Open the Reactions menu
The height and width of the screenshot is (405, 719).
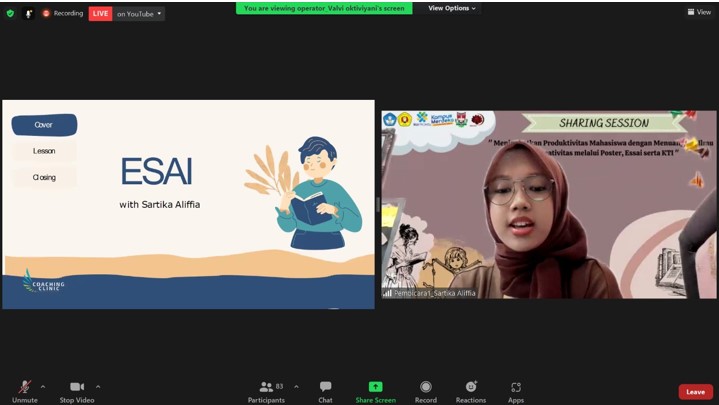tap(471, 387)
